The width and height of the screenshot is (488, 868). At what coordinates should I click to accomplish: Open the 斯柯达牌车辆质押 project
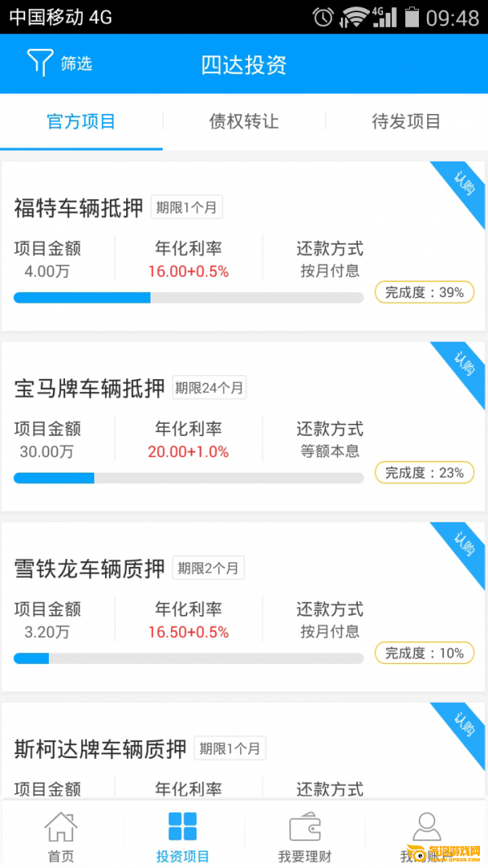click(x=101, y=748)
